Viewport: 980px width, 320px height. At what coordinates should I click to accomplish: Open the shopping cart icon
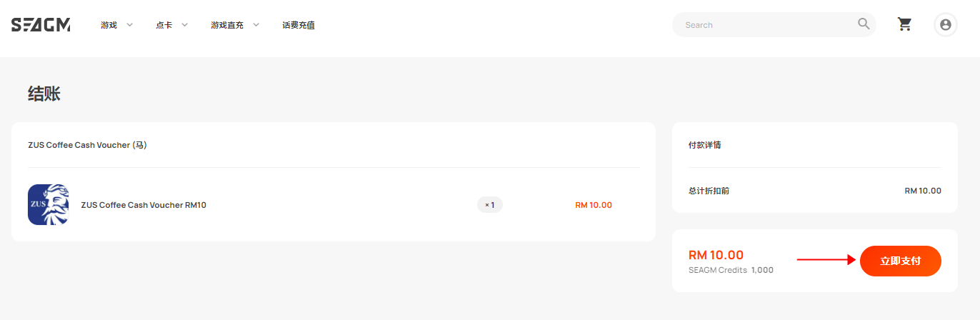click(x=904, y=24)
